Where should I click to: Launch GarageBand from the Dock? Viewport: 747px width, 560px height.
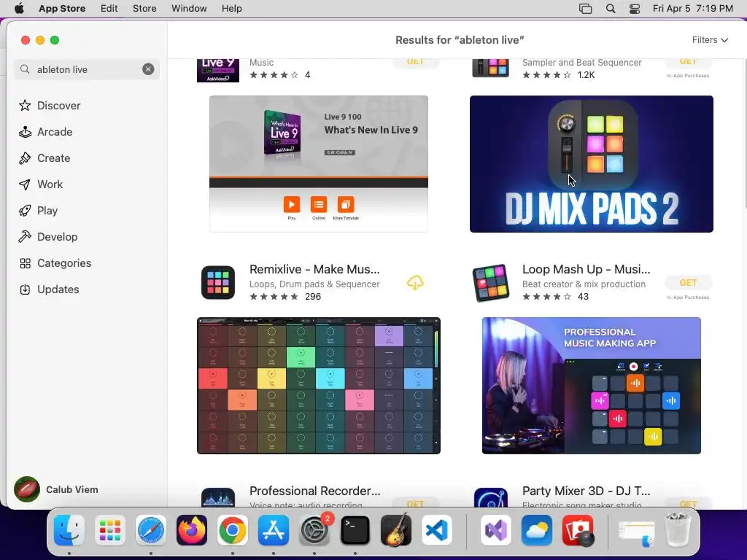(396, 531)
